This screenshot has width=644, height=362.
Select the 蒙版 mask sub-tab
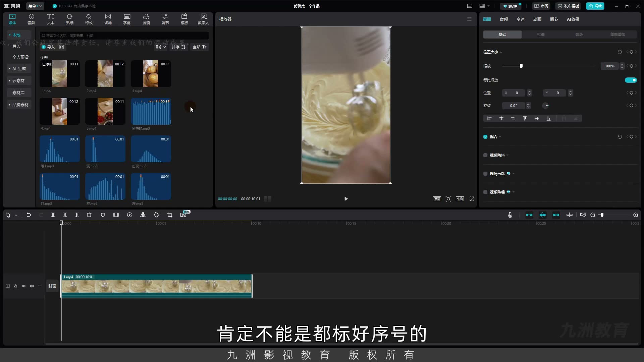(x=579, y=35)
